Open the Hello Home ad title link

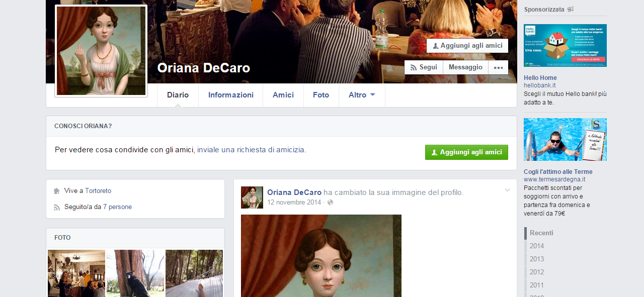540,78
